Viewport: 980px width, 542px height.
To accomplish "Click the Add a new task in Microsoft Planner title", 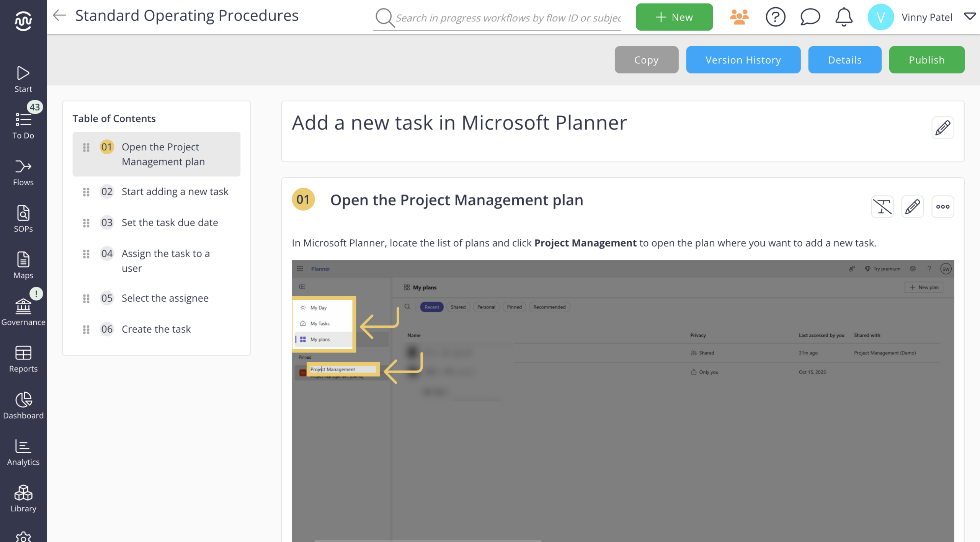I will [459, 123].
